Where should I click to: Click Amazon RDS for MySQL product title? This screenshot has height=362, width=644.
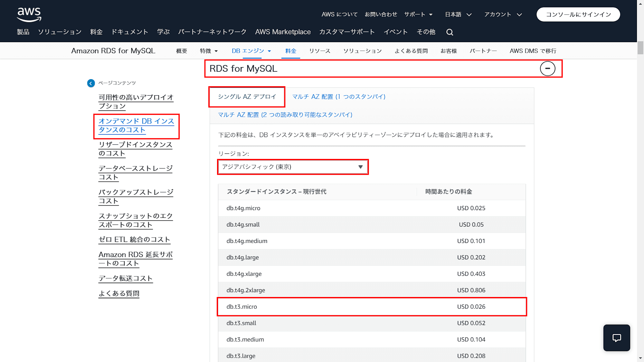click(113, 51)
